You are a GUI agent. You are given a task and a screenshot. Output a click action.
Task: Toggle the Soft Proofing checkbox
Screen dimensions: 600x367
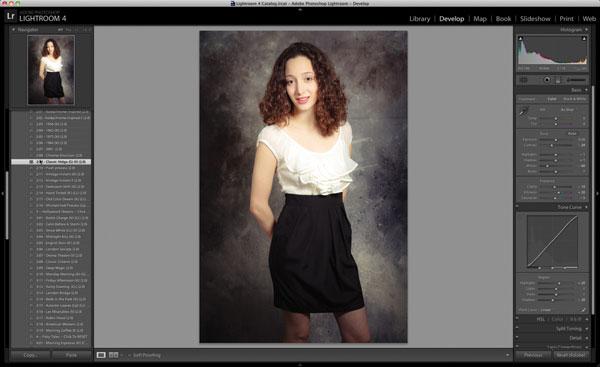tap(130, 356)
